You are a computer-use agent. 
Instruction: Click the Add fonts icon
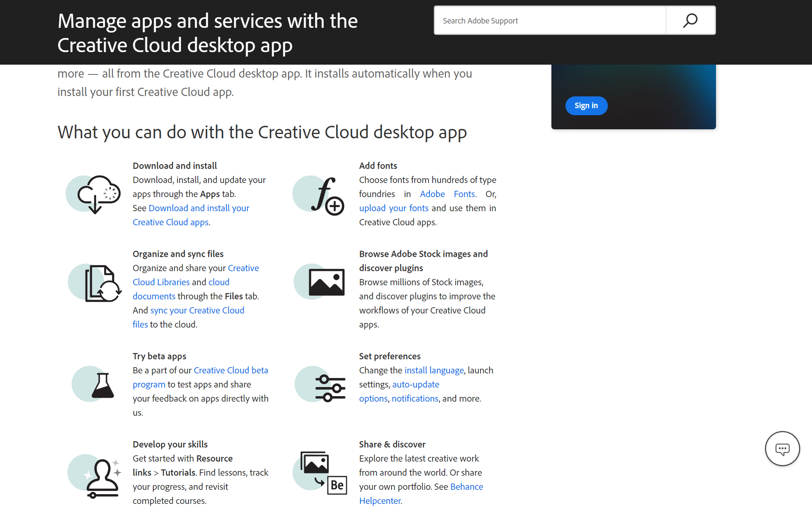(319, 195)
